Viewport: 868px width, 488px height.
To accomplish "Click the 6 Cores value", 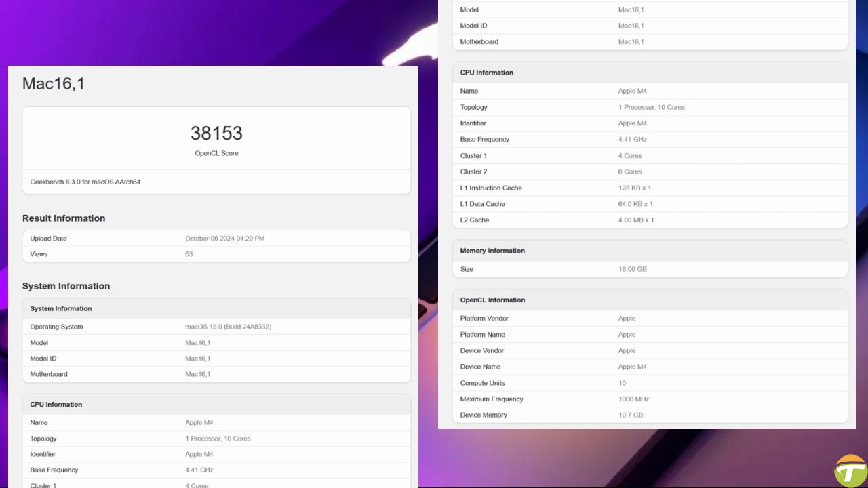I will coord(630,171).
